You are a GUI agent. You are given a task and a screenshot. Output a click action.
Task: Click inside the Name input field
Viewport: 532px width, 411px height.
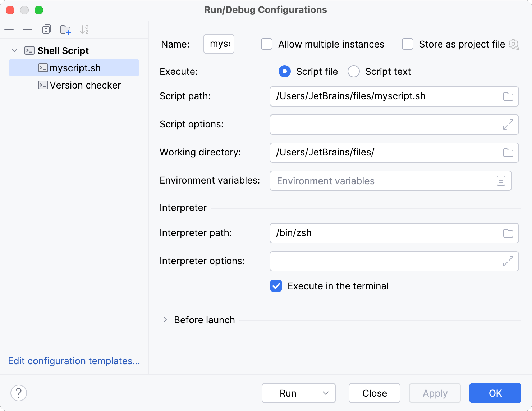click(x=219, y=44)
